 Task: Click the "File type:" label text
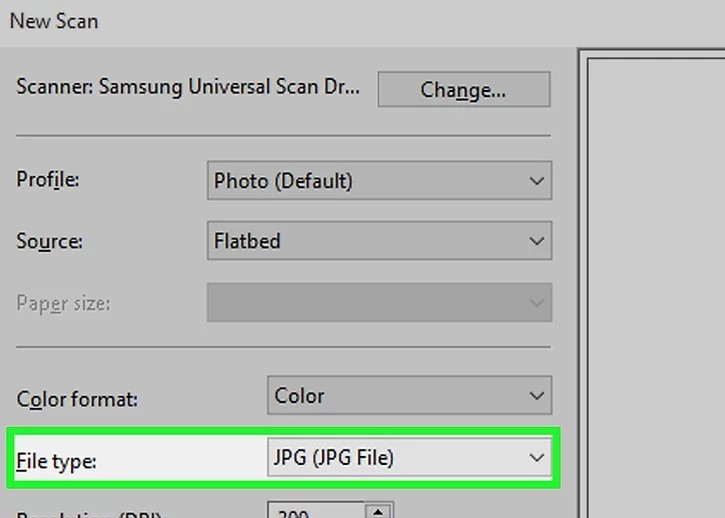56,461
